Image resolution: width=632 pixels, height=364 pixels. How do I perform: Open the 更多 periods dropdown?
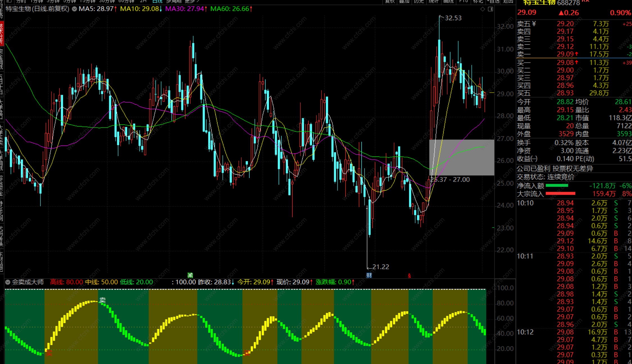click(191, 1)
